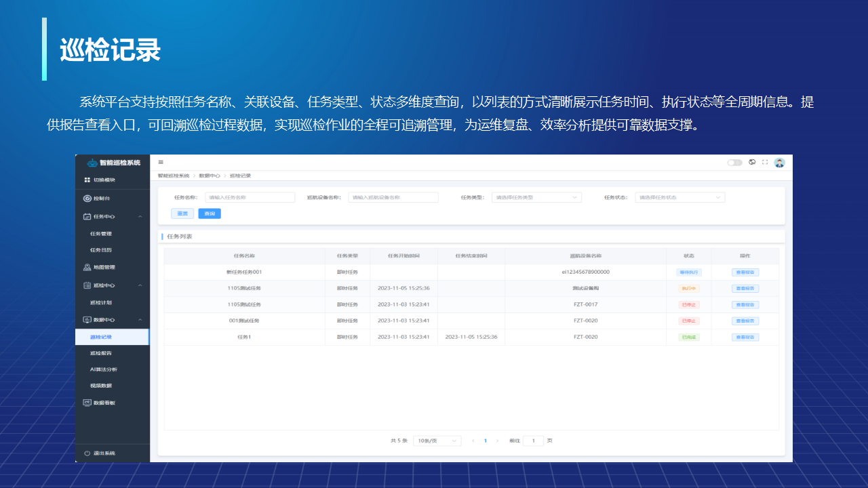Viewport: 868px width, 488px height.
Task: Click the 巡航设备名称 column header
Action: pyautogui.click(x=585, y=256)
